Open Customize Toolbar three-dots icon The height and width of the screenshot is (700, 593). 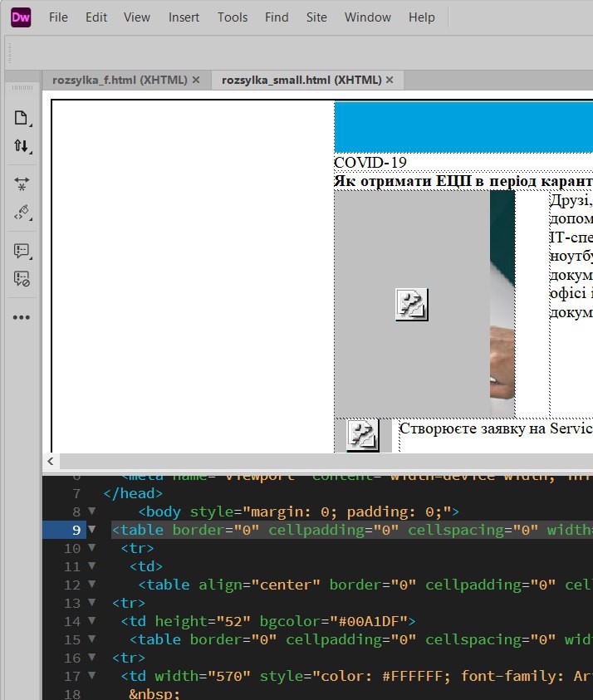coord(22,317)
